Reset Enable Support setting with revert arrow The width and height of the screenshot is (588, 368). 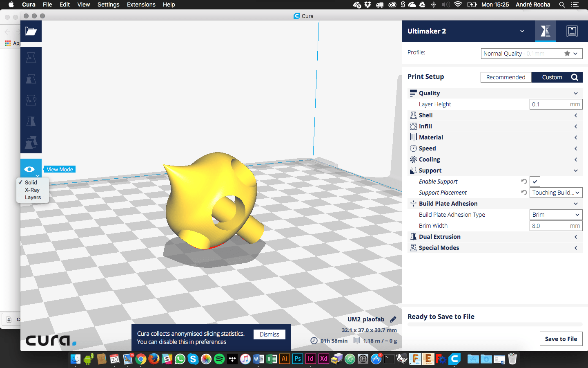[x=524, y=181]
